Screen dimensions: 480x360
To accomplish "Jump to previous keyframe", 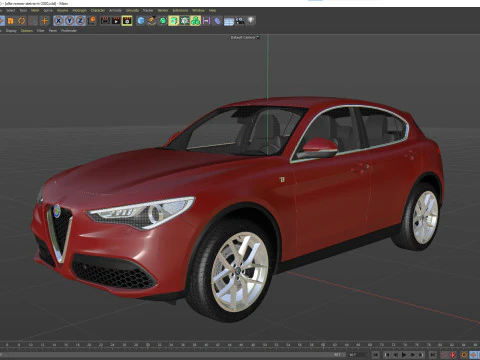I will click(387, 355).
